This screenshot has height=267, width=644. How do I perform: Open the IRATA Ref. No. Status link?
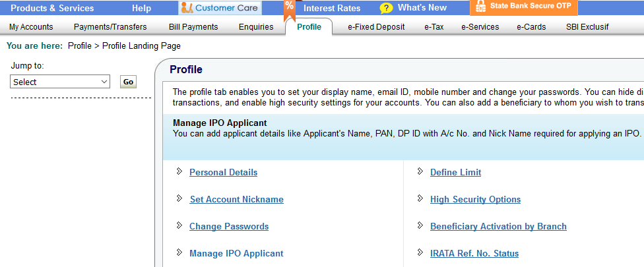click(474, 253)
